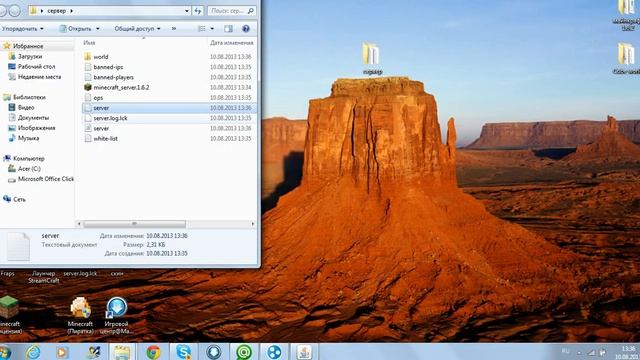Click into the Explorer search field

231,11
